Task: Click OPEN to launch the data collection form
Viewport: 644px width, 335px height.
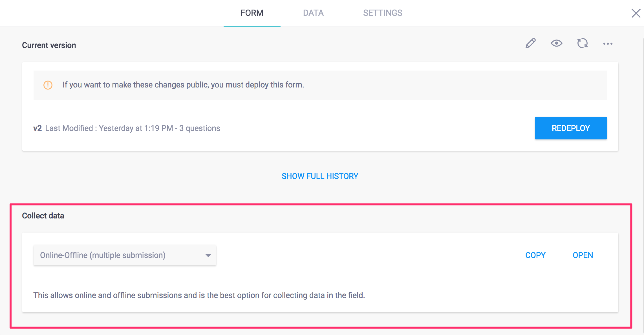Action: tap(583, 255)
